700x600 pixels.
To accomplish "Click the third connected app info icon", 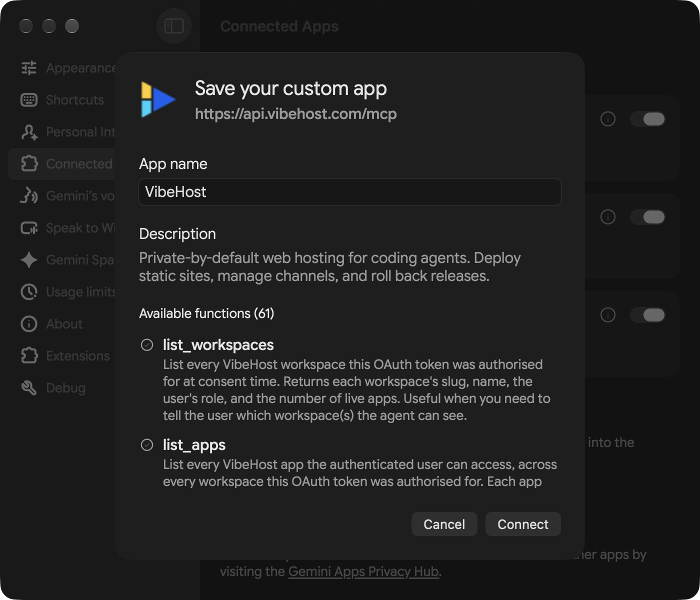I will 608,315.
